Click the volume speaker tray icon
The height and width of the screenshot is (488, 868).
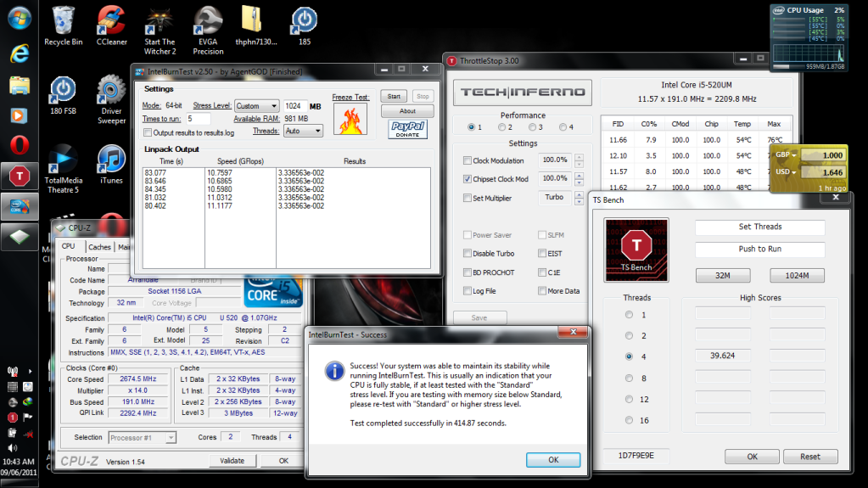coord(12,447)
